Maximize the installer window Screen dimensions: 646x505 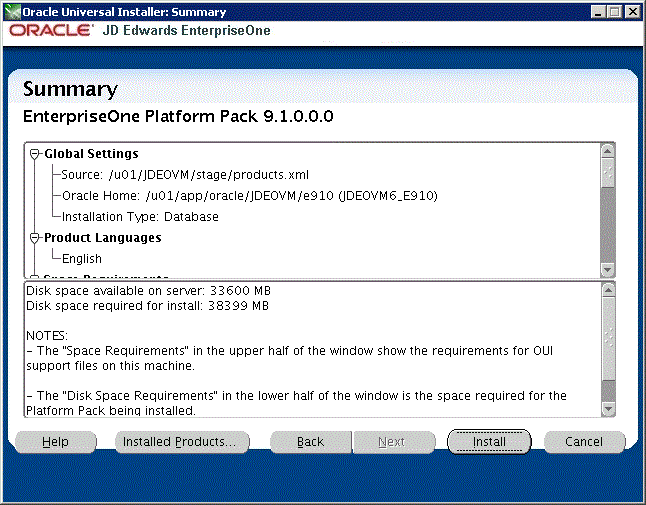(614, 12)
